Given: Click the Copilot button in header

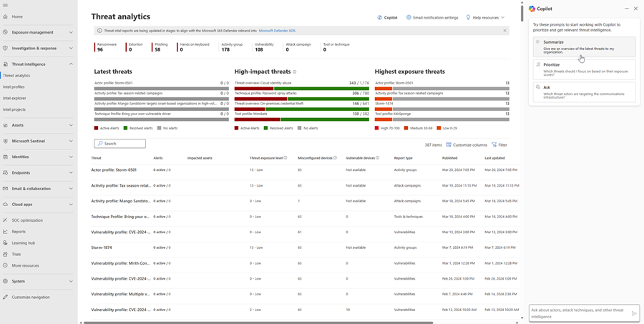Looking at the screenshot, I should [x=387, y=17].
